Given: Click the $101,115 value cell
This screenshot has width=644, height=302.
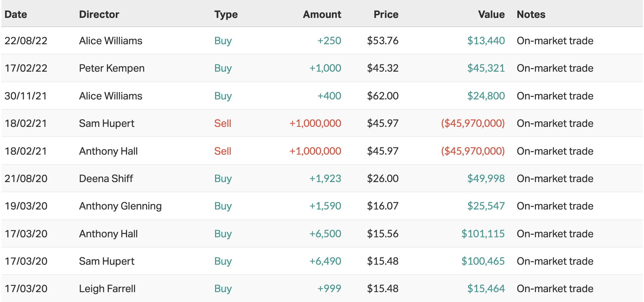Looking at the screenshot, I should [483, 234].
